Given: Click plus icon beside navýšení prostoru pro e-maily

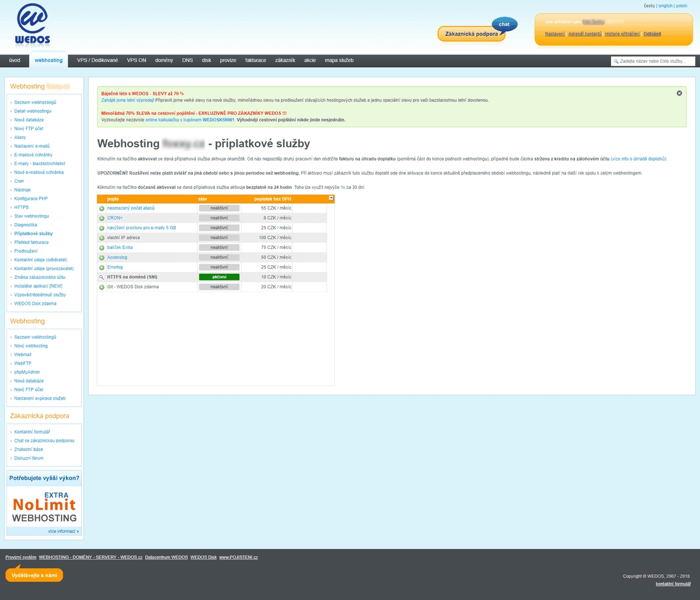Looking at the screenshot, I should [101, 228].
